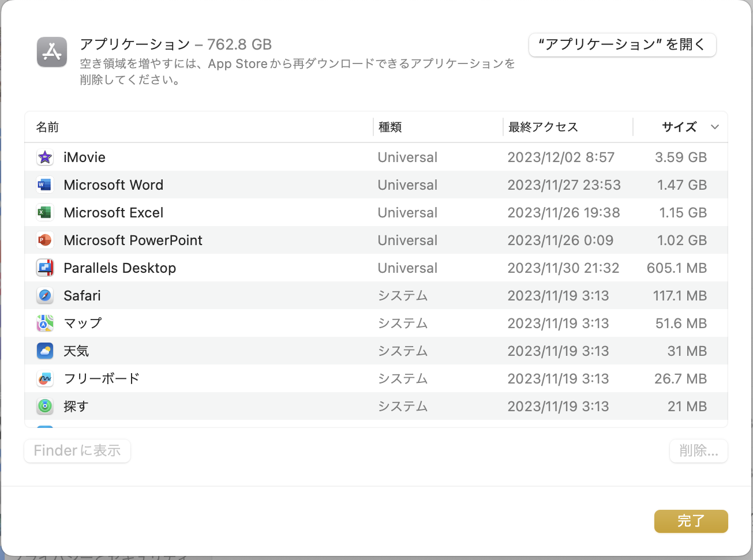Sort list by 種類 column header
The height and width of the screenshot is (560, 753).
click(x=390, y=127)
